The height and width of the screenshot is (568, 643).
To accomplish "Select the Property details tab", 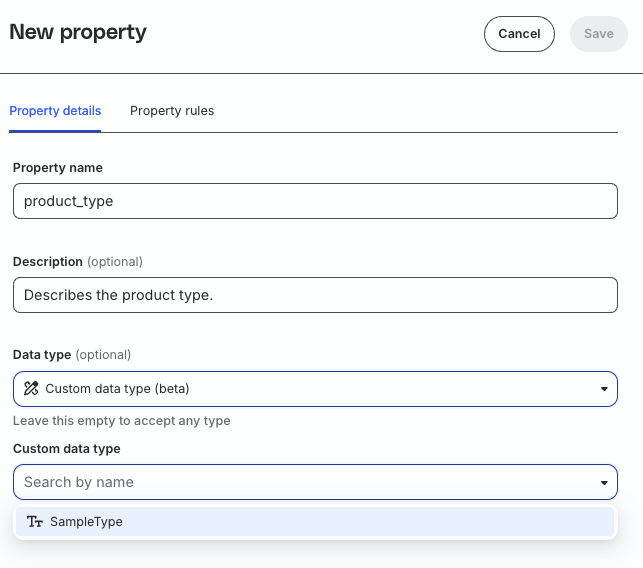I will tap(55, 111).
